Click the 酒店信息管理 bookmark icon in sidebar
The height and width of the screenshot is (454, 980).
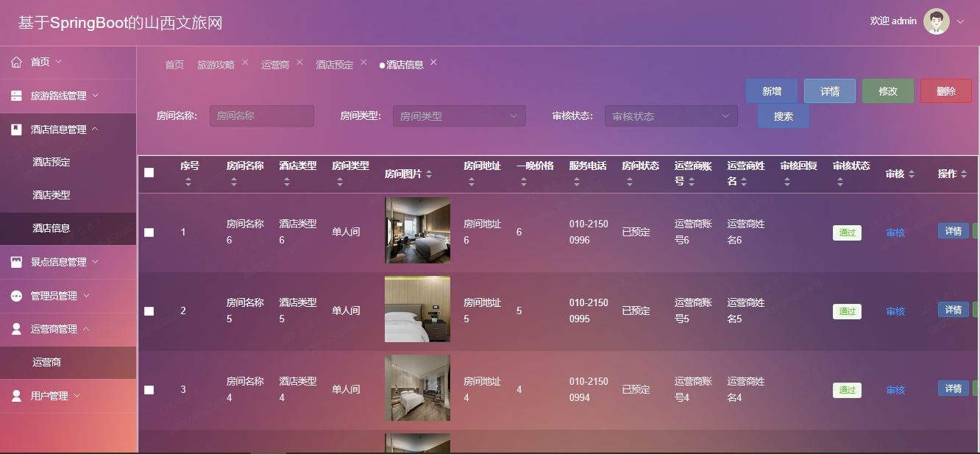click(16, 130)
